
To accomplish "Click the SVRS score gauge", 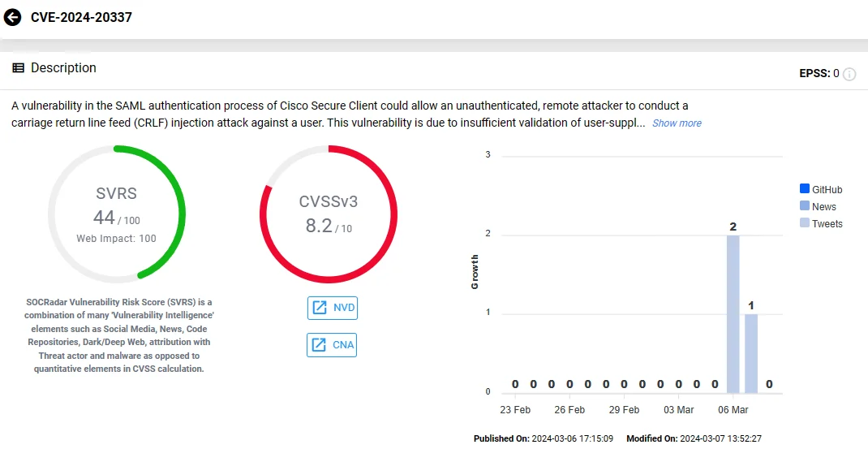I will coord(116,214).
